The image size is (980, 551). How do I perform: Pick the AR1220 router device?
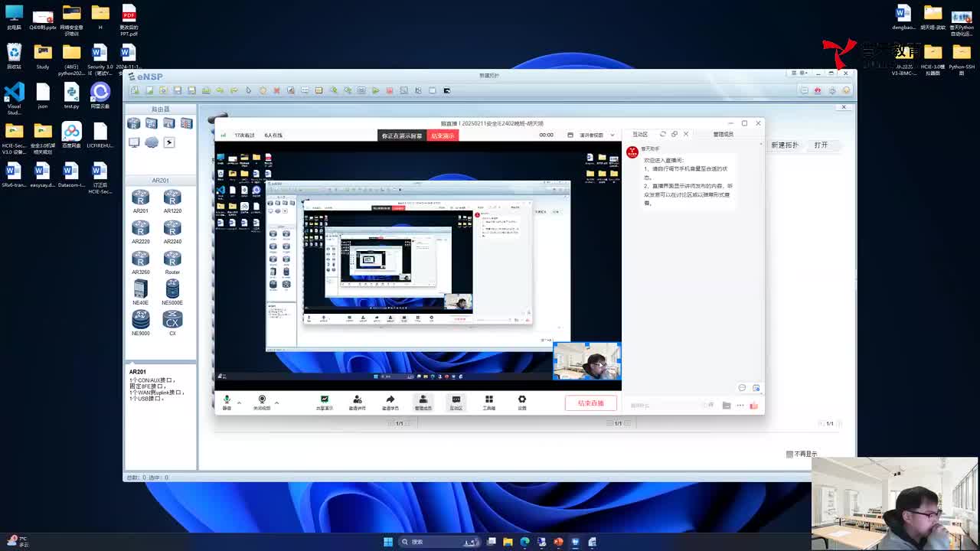pos(172,201)
